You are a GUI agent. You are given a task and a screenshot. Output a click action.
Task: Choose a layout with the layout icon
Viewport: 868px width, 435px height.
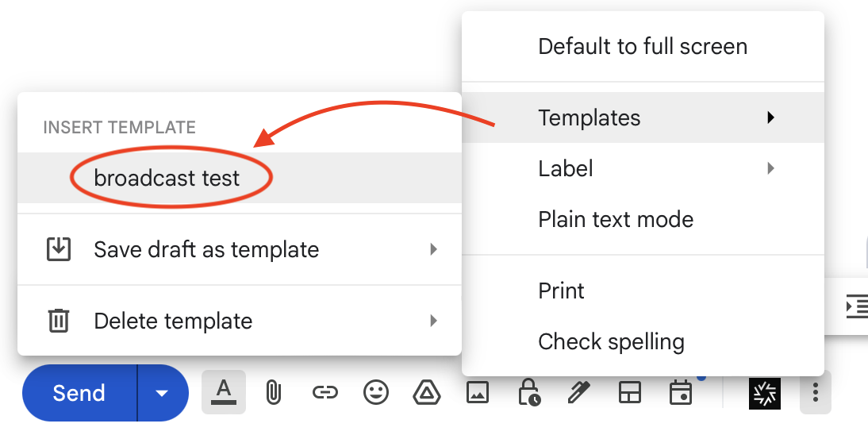pyautogui.click(x=630, y=392)
